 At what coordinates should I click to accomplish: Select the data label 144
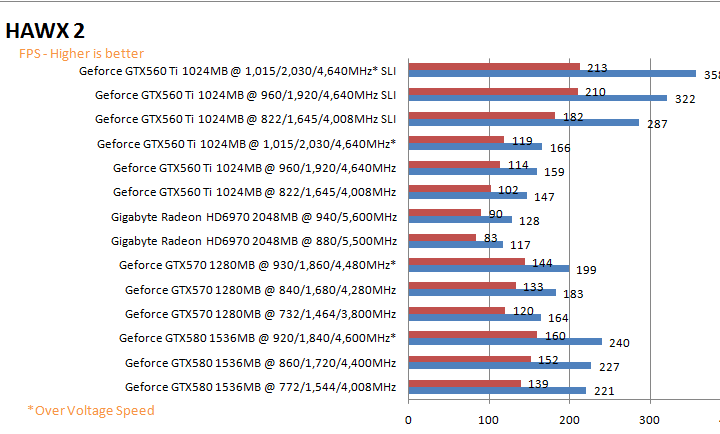pyautogui.click(x=542, y=263)
